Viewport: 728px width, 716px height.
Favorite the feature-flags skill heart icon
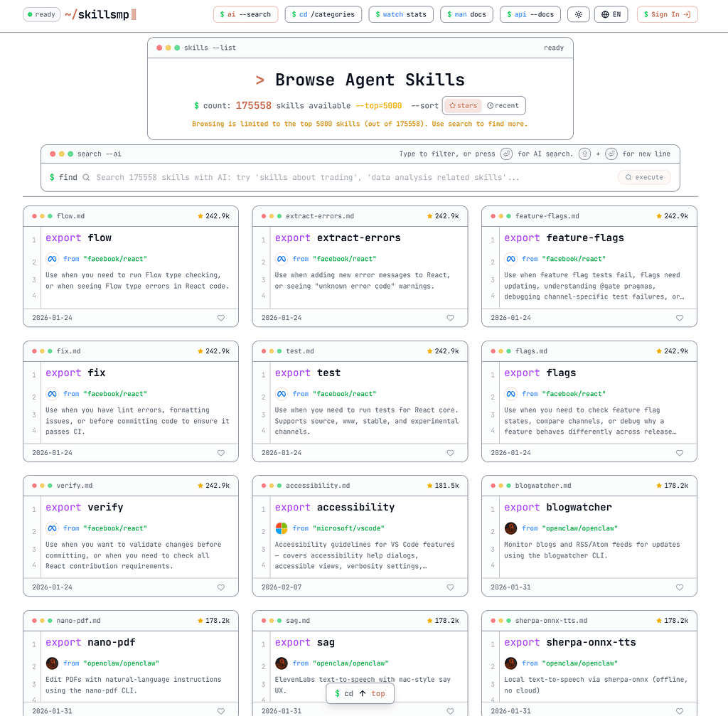(680, 318)
